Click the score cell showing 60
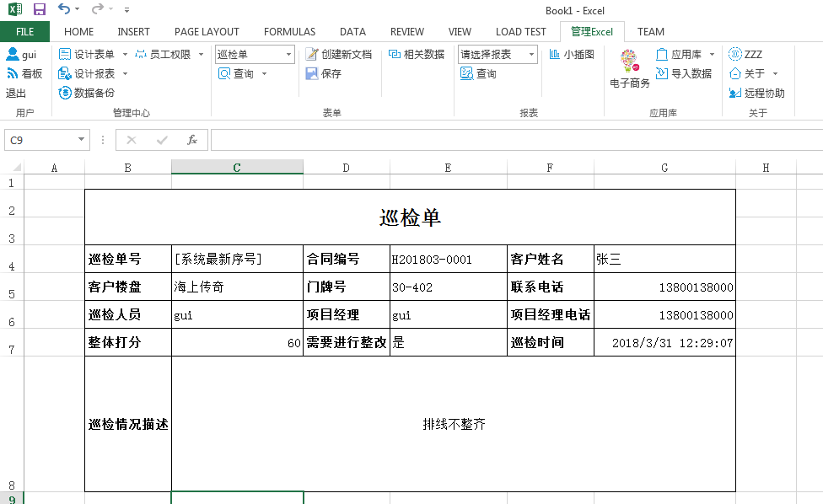Screen dimensions: 823x504 pos(237,342)
